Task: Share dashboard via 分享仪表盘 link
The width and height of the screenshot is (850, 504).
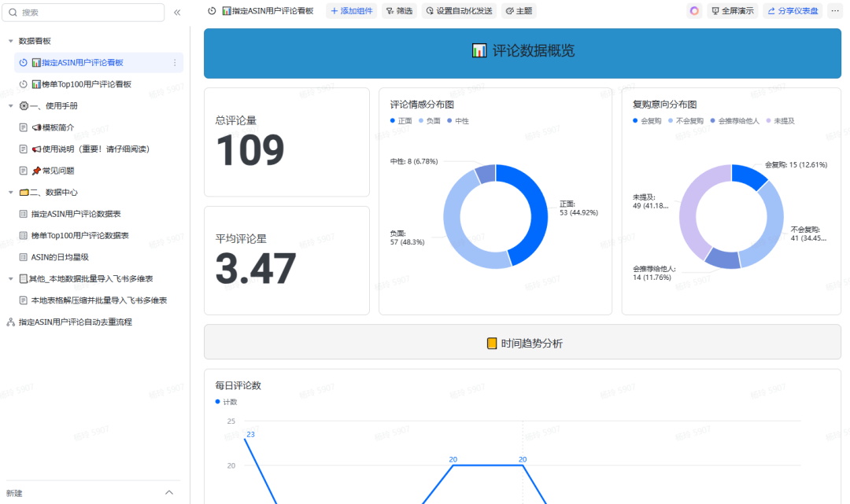Action: [793, 11]
